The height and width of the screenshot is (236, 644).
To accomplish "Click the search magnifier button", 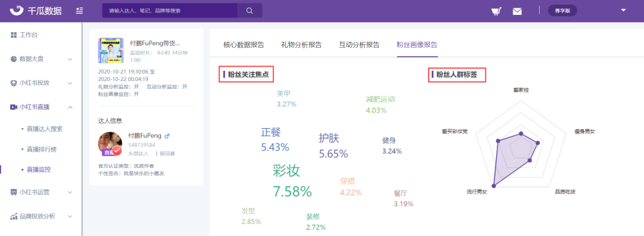I will tap(249, 11).
